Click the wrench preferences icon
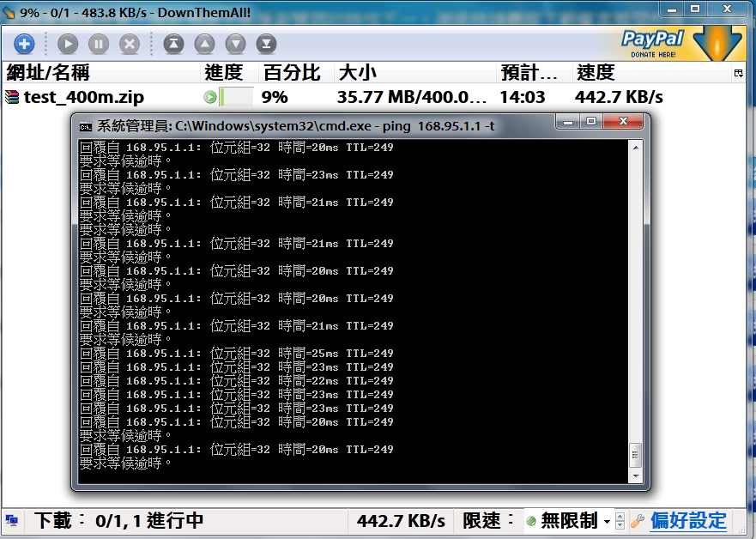 point(638,521)
